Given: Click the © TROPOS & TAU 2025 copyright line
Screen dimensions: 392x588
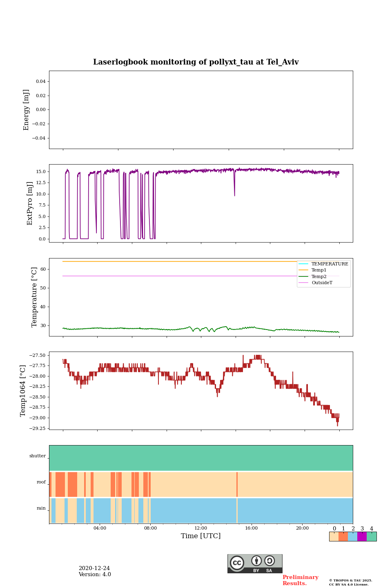Looking at the screenshot, I should (x=351, y=580).
